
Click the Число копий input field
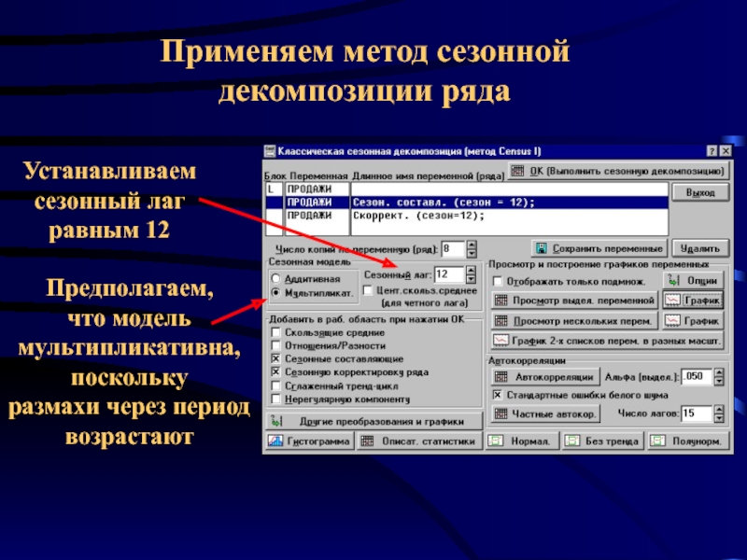tap(454, 249)
